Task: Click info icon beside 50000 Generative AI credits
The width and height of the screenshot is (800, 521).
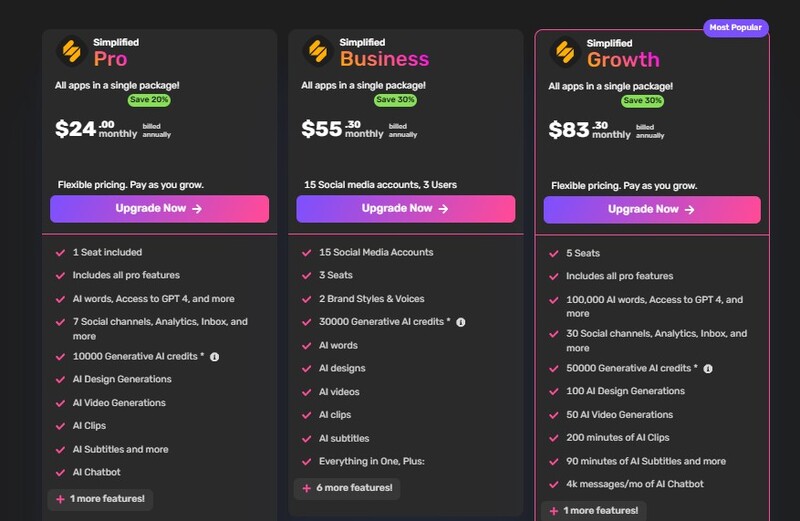Action: [708, 369]
